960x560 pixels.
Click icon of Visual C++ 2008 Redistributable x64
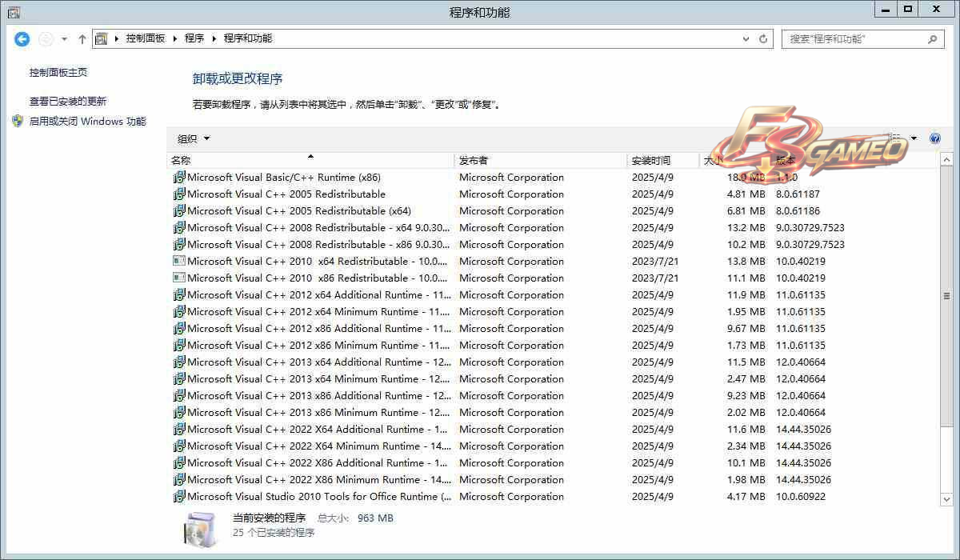click(179, 228)
